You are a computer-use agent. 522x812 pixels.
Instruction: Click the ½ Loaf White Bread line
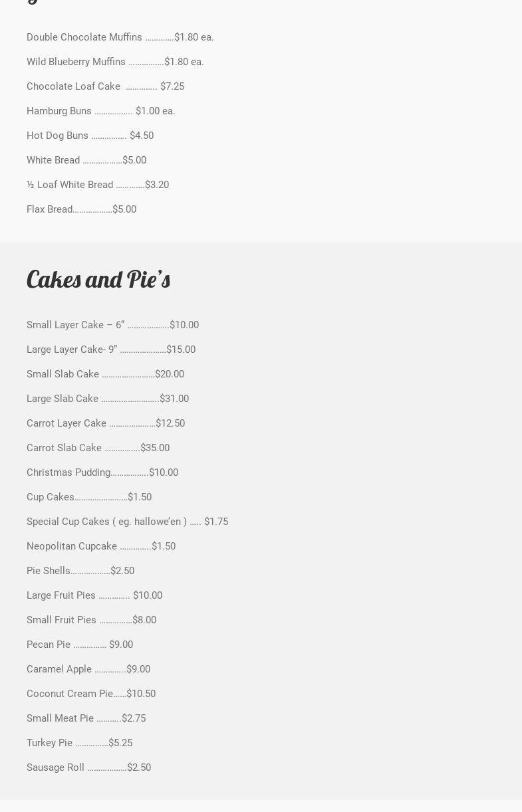[x=98, y=185]
